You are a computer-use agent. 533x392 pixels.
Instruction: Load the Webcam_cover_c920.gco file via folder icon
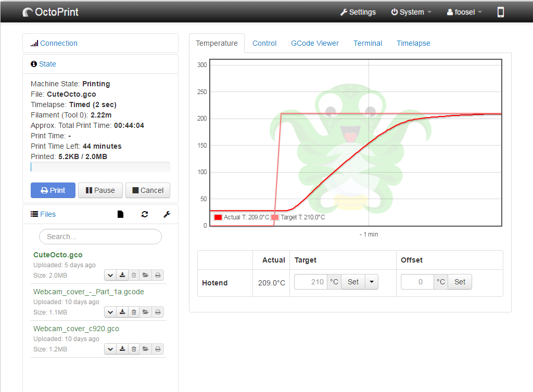click(x=146, y=348)
